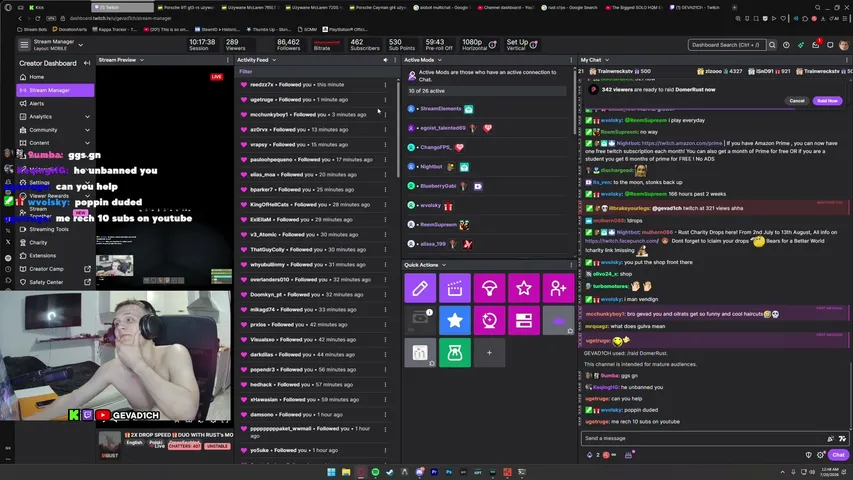Click the blue star quick action tile
The height and width of the screenshot is (480, 853).
[x=455, y=320]
